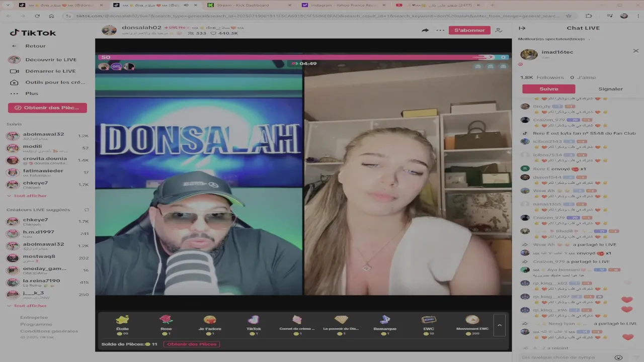The width and height of the screenshot is (644, 362).
Task: Open the Programme footer link
Action: [36, 324]
